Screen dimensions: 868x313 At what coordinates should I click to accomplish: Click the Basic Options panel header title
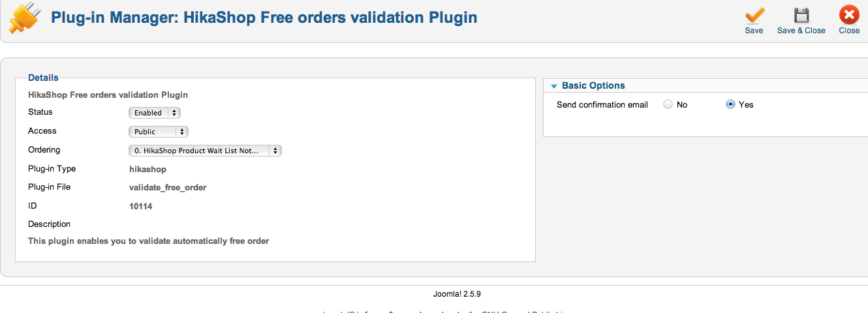pyautogui.click(x=593, y=85)
